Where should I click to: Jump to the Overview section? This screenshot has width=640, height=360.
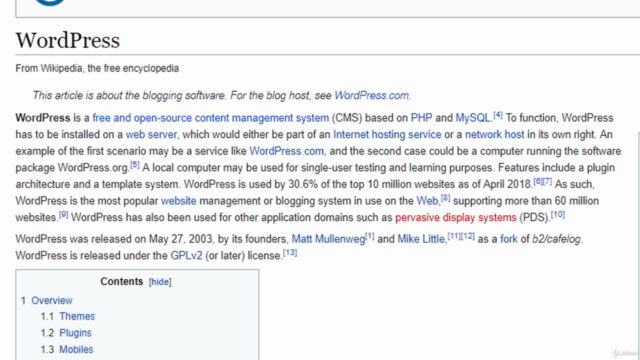click(52, 300)
